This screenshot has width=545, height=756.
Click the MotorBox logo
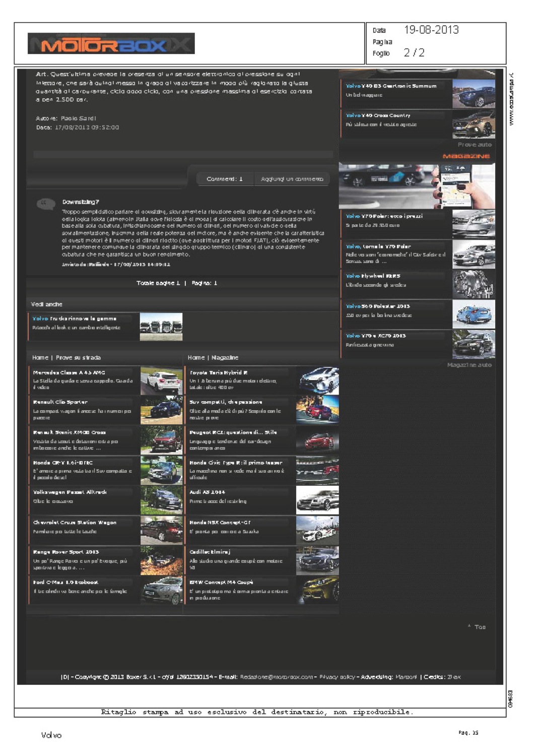click(x=111, y=44)
